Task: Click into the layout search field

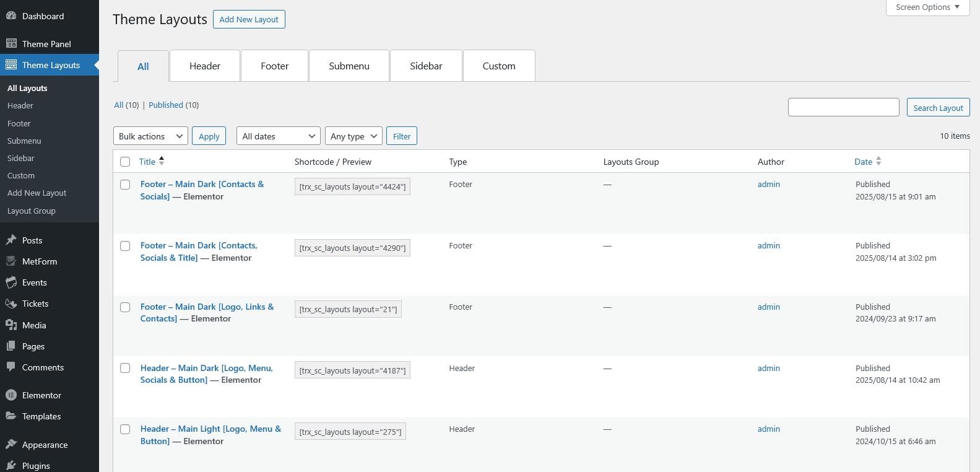Action: tap(843, 107)
